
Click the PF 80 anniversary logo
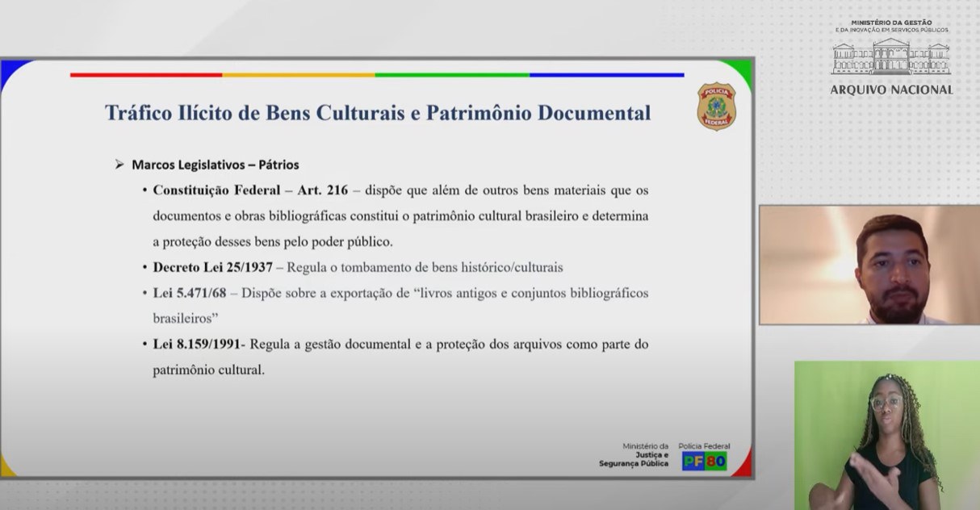click(x=704, y=462)
